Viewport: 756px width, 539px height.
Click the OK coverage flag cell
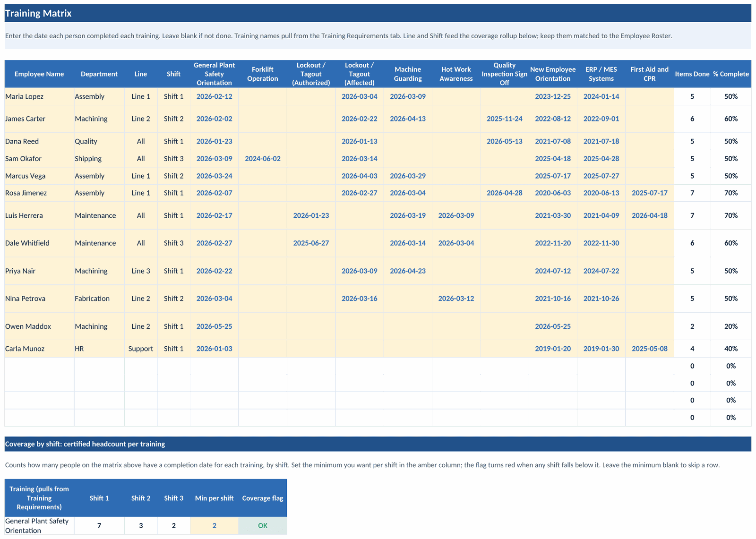(263, 526)
